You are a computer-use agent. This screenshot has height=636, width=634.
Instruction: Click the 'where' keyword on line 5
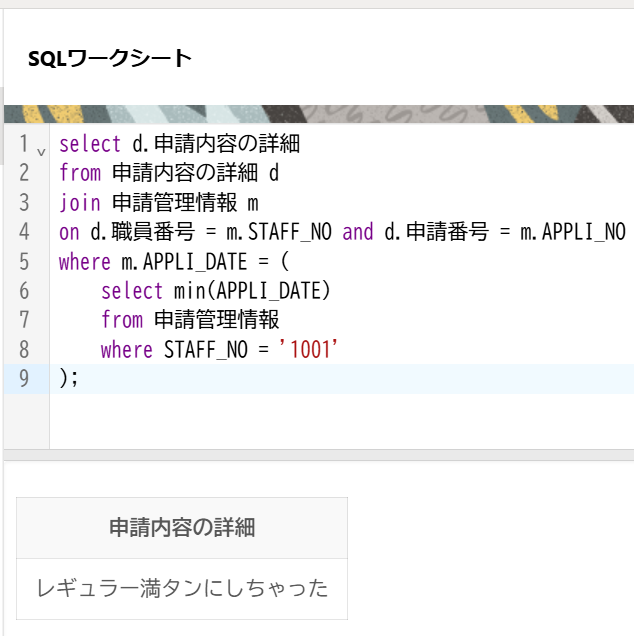point(85,261)
